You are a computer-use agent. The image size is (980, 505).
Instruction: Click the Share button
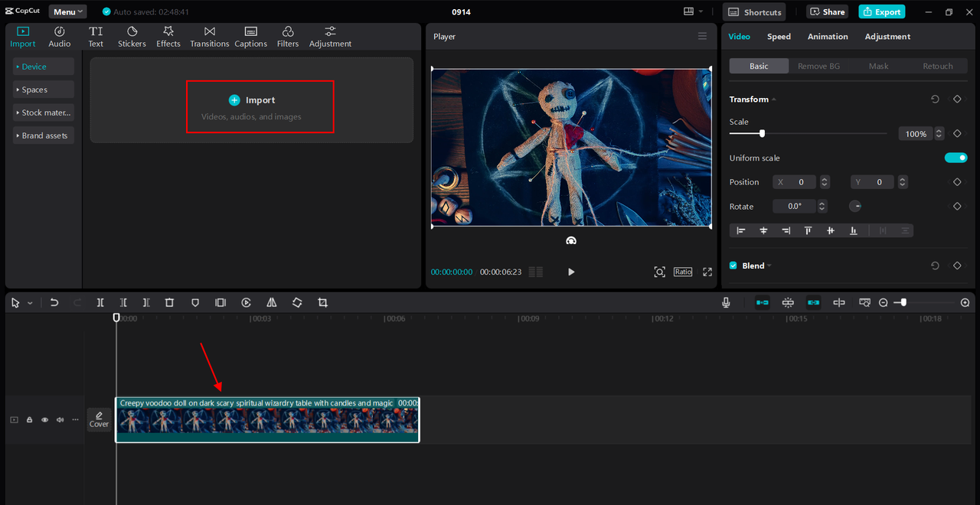[827, 11]
